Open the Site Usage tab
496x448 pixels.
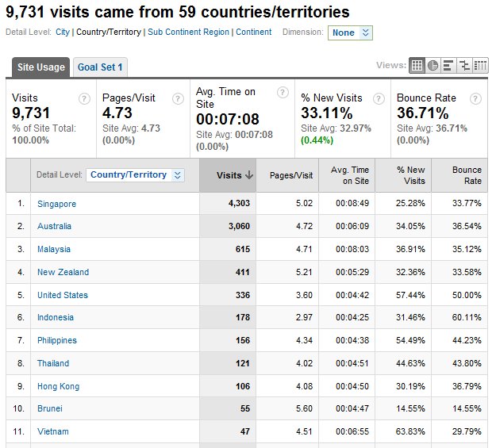40,67
